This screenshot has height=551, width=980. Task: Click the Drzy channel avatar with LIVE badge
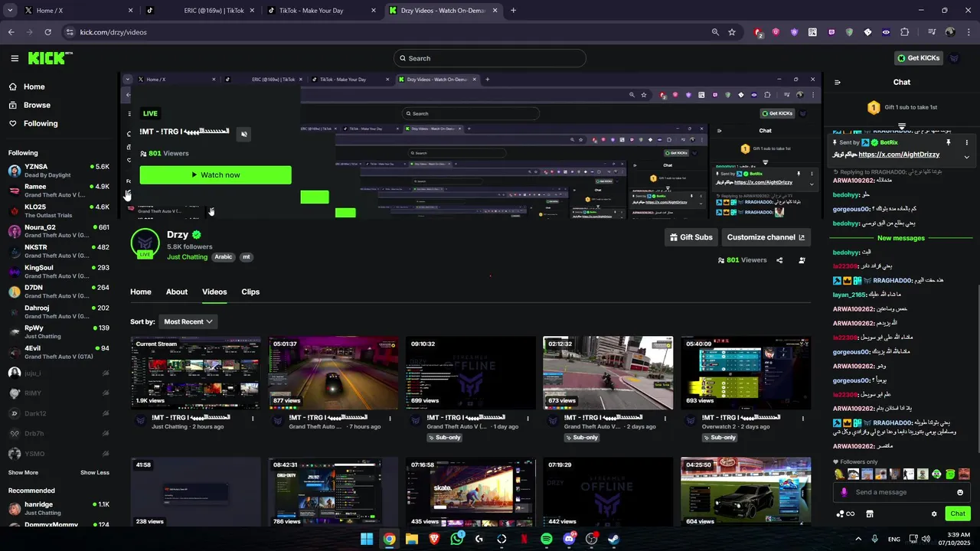tap(145, 243)
